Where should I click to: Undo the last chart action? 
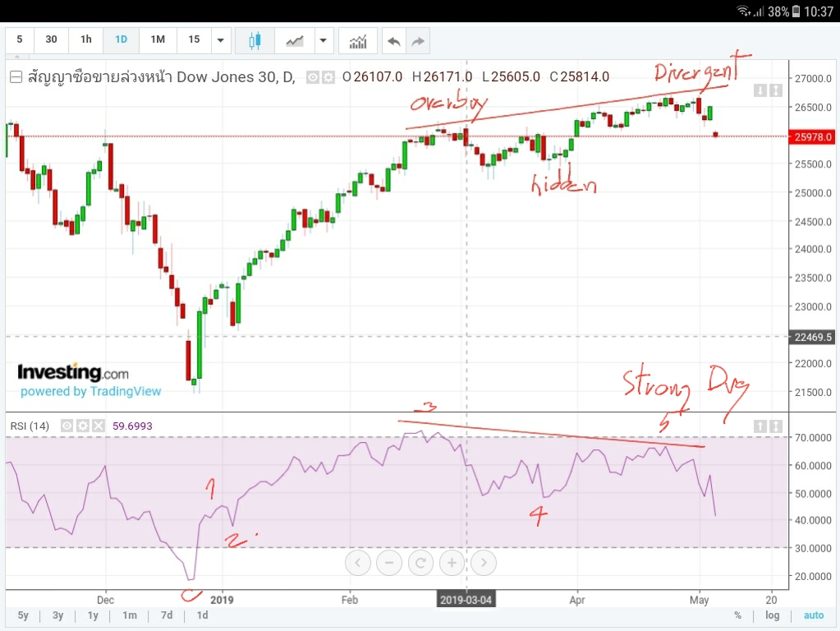[x=394, y=41]
